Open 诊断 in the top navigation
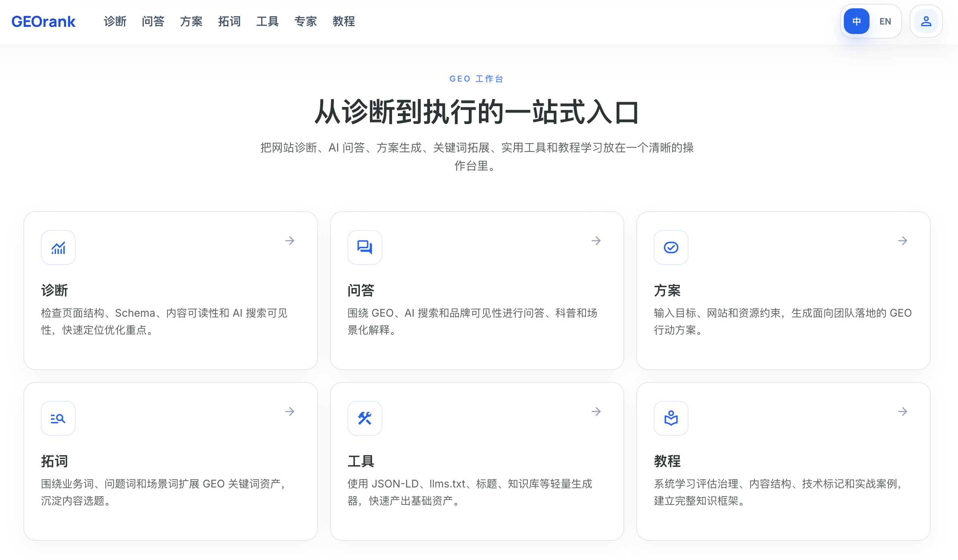 115,21
